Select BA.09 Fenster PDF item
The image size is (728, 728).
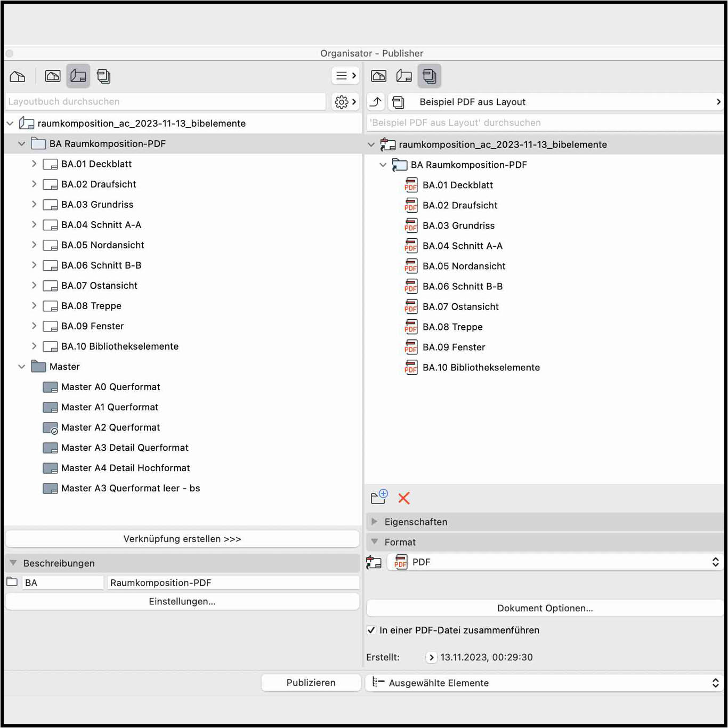point(454,347)
